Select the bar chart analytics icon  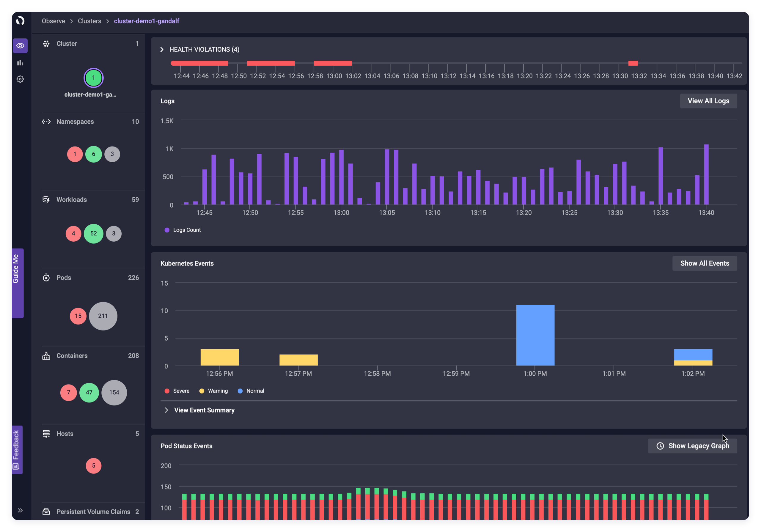click(x=20, y=62)
